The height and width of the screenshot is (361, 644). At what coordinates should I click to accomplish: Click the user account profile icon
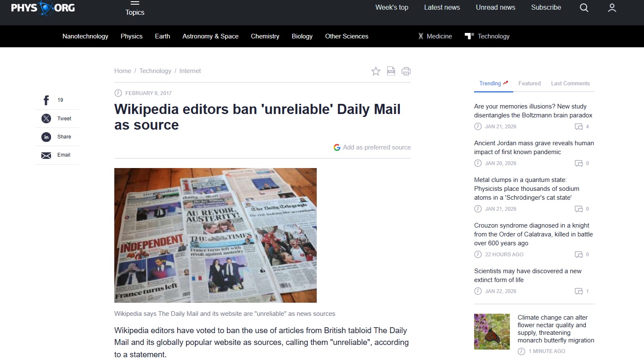click(612, 8)
